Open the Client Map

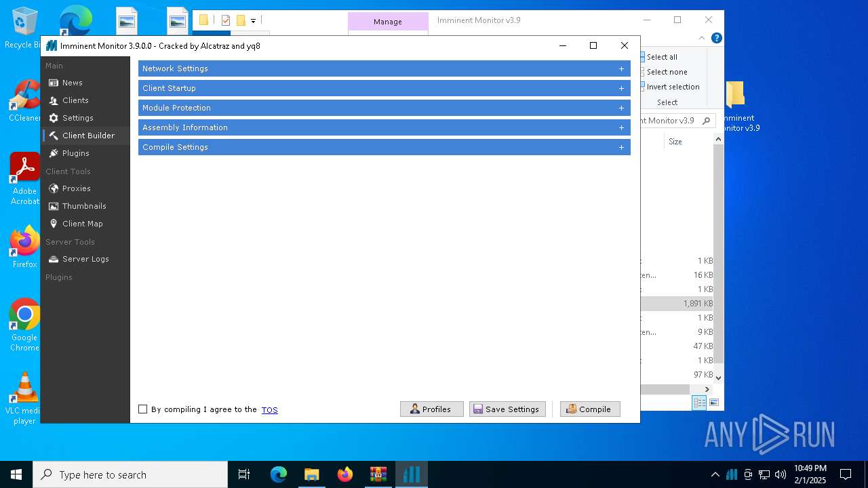click(82, 224)
